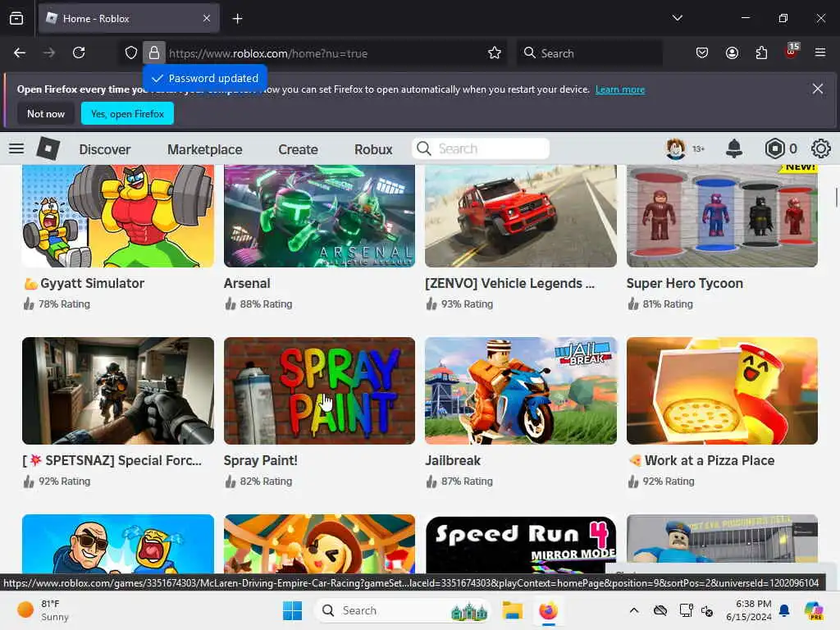The height and width of the screenshot is (630, 840).
Task: Open the Vehicle Legends game thumbnail
Action: coord(521,216)
